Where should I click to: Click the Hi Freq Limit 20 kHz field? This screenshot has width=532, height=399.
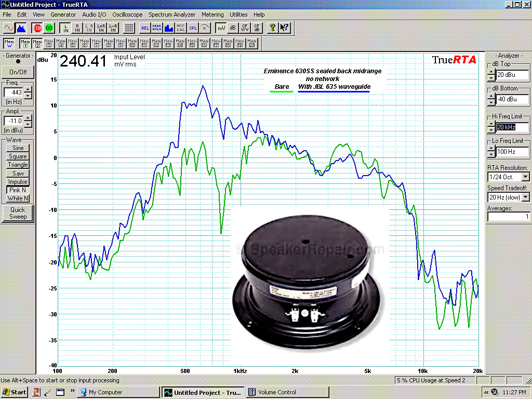coord(512,127)
